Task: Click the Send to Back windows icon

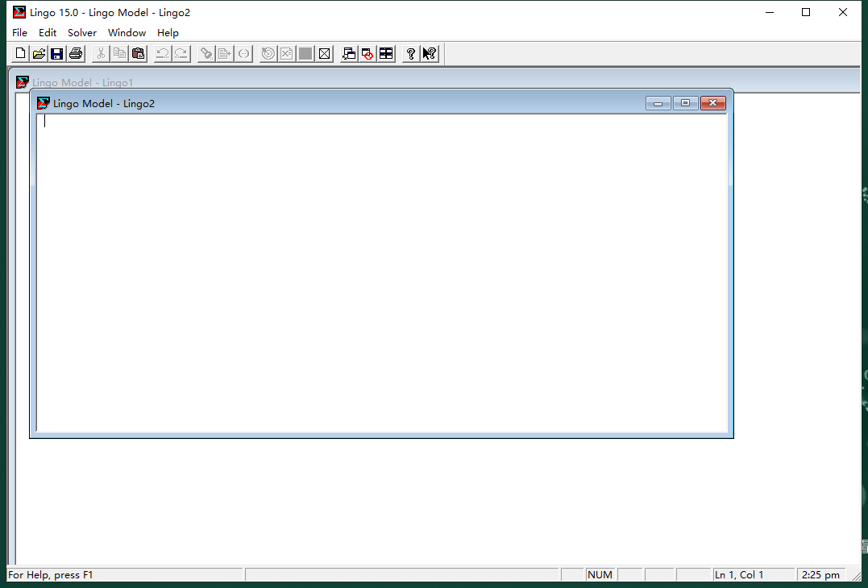Action: (349, 54)
